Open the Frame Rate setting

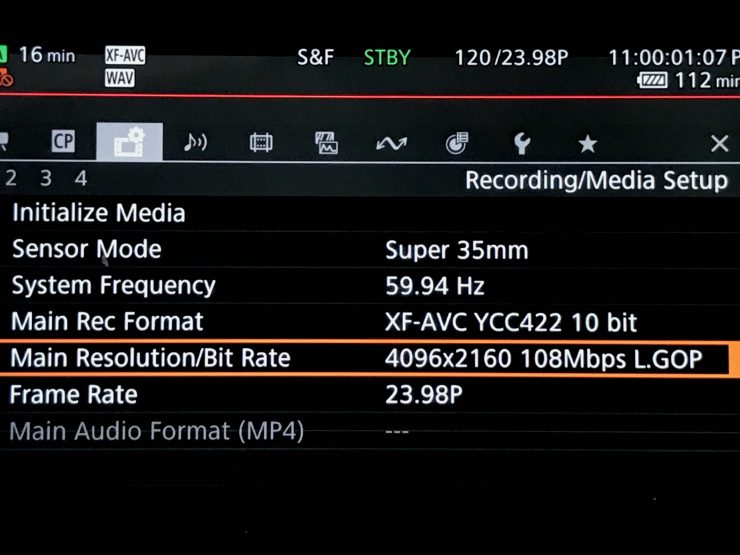370,395
